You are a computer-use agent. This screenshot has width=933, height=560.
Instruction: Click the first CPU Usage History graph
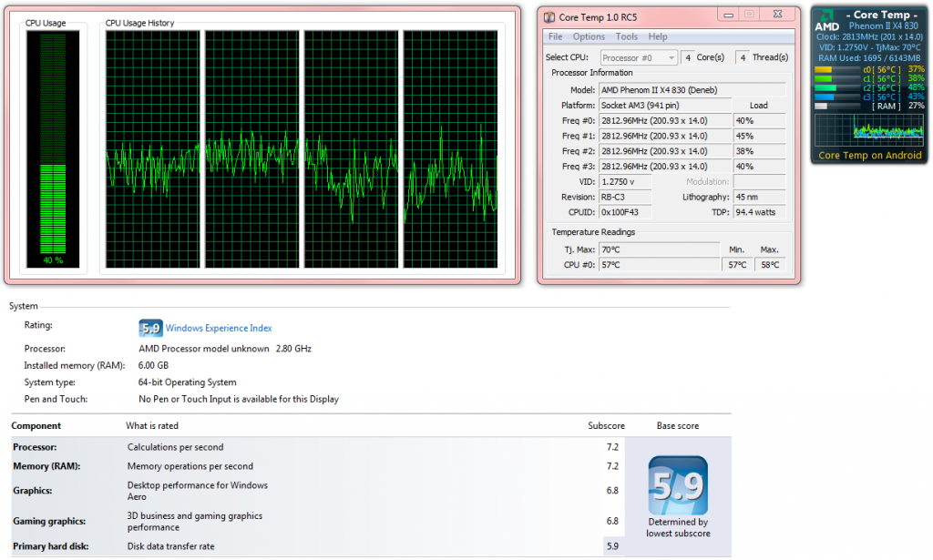(153, 149)
